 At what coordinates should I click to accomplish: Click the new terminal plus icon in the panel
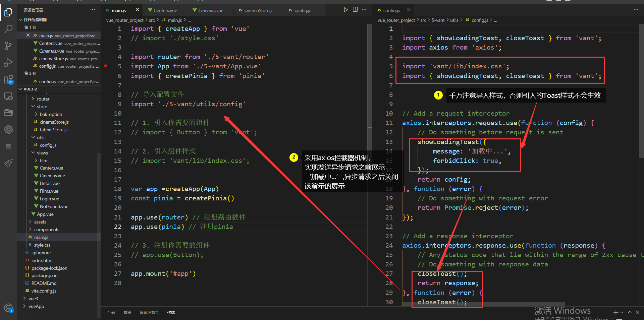[616, 312]
